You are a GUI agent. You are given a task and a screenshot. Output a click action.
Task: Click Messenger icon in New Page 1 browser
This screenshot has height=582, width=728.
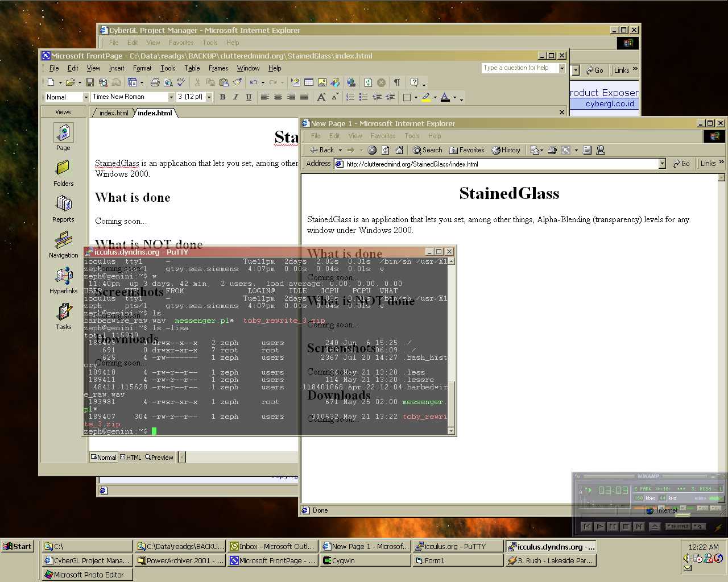601,150
